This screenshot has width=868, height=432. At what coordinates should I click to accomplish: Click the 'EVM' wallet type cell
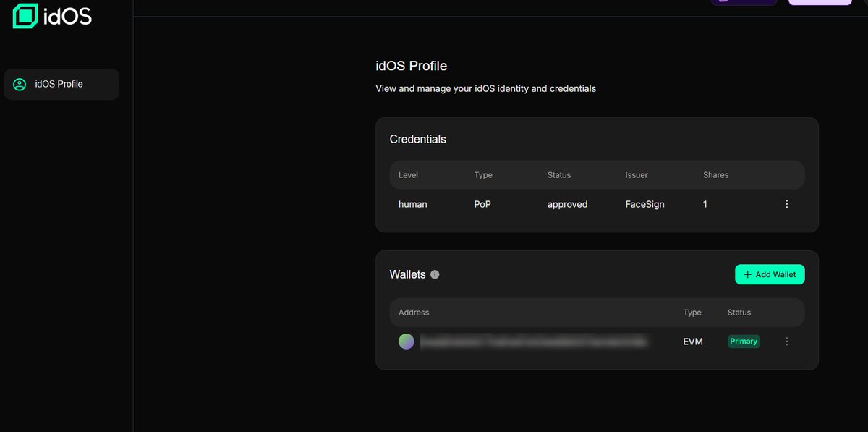click(693, 342)
